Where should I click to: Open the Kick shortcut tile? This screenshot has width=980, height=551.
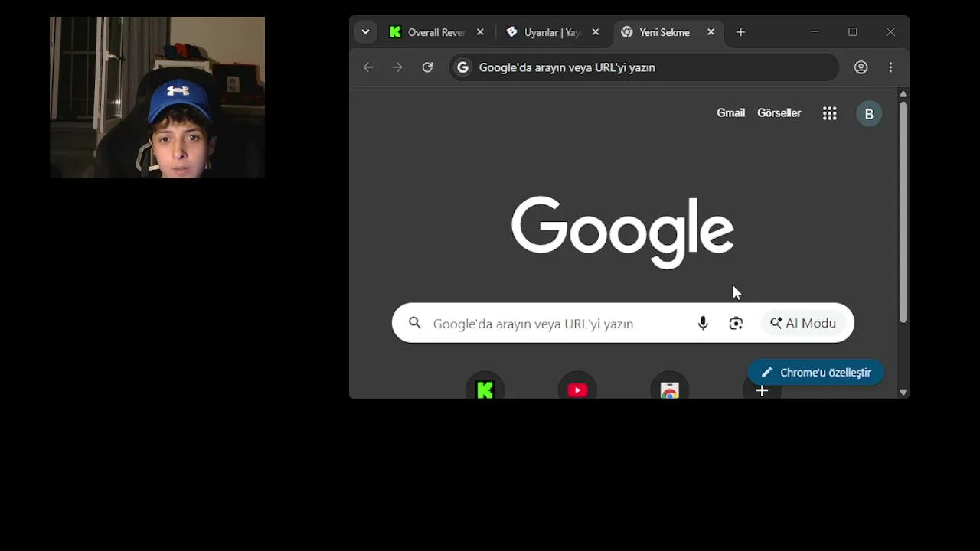[485, 390]
